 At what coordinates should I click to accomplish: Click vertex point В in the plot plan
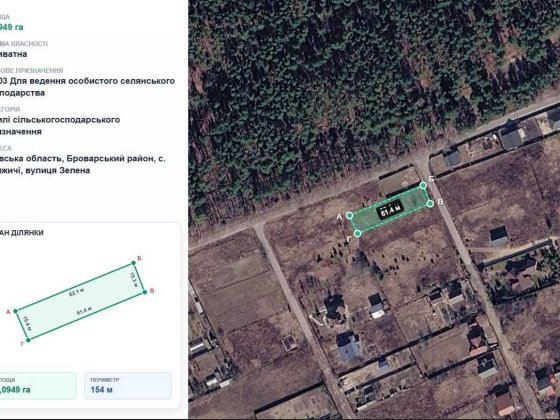pos(145,292)
